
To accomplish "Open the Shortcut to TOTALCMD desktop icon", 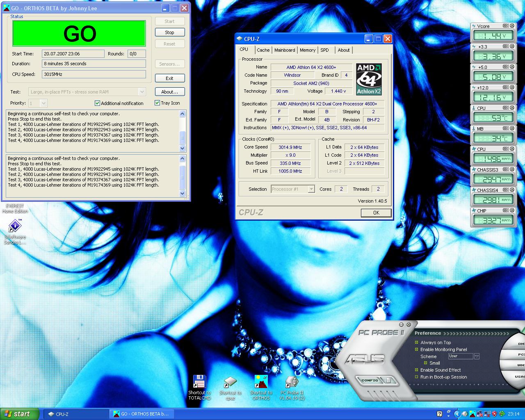I will click(199, 382).
